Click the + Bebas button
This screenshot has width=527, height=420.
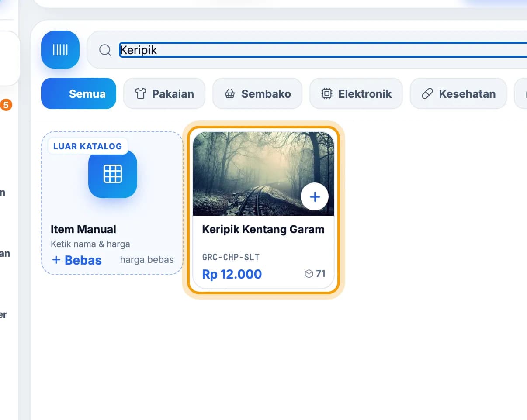tap(76, 260)
